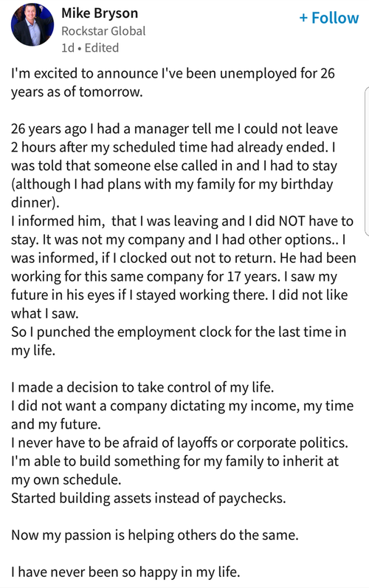The width and height of the screenshot is (369, 588).
Task: Click the 'I did not want a company dictating' line
Action: coord(182,414)
